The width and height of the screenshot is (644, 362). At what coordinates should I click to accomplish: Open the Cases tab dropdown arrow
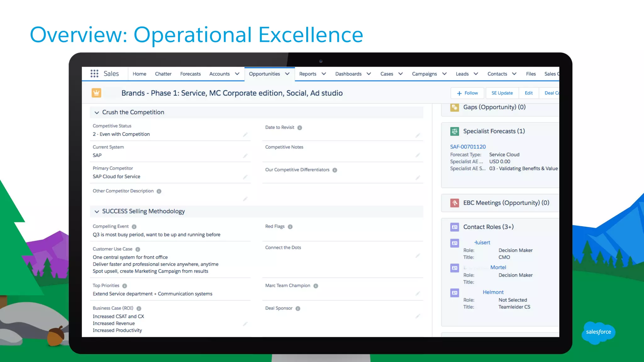(x=401, y=74)
